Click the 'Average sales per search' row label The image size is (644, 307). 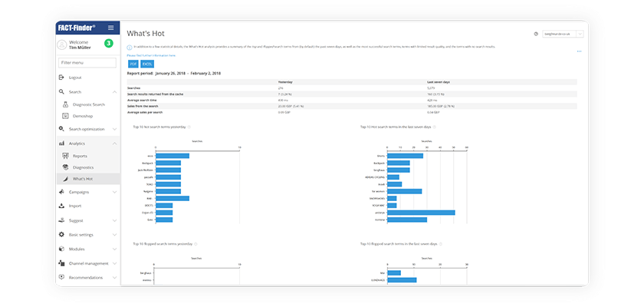[144, 112]
